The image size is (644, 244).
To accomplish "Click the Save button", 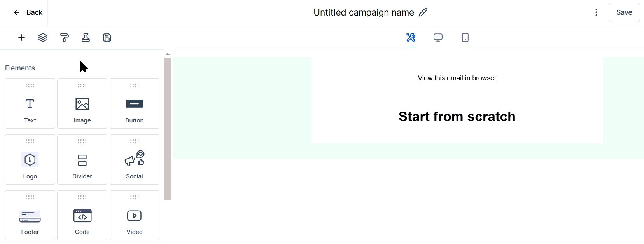I will tap(624, 12).
